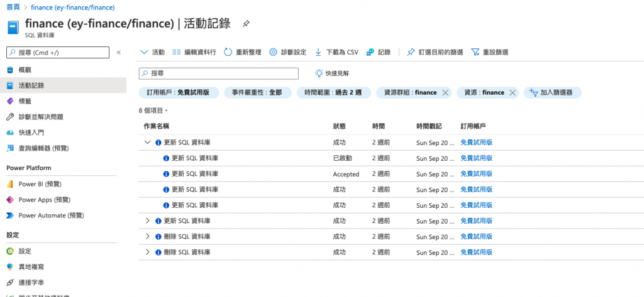Open 快速見解 quick insights
This screenshot has height=297, width=644.
click(x=332, y=73)
